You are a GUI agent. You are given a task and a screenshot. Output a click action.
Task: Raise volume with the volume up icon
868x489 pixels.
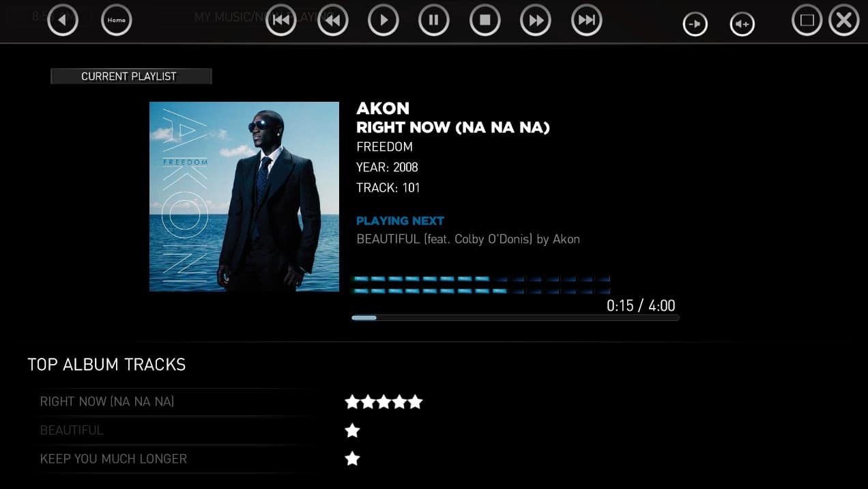[742, 25]
